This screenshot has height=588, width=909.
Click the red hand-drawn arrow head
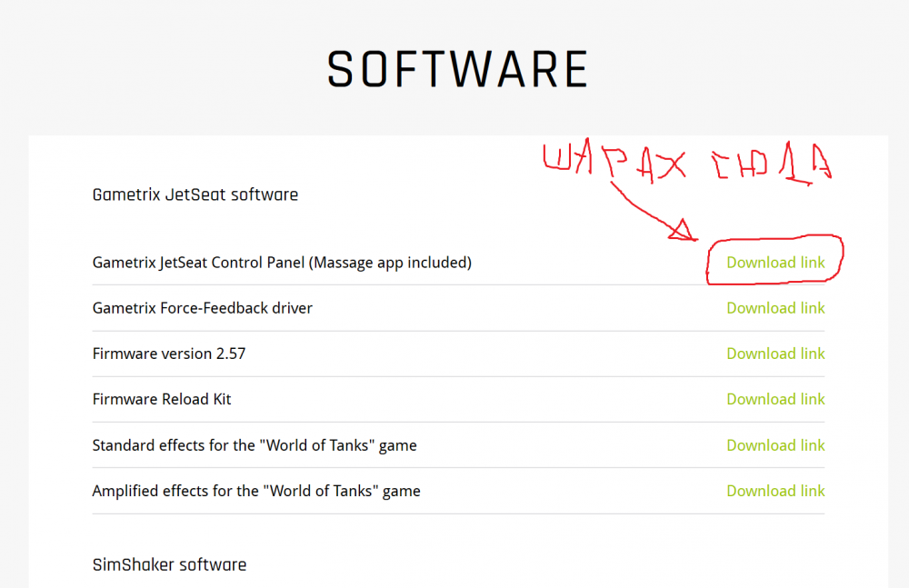(x=683, y=230)
